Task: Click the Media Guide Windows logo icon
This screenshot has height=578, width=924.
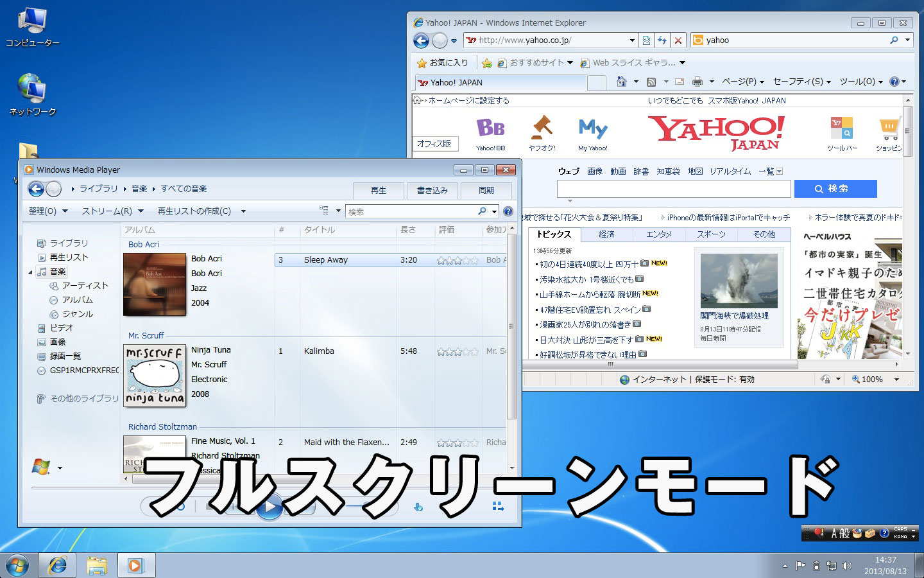Action: (41, 467)
